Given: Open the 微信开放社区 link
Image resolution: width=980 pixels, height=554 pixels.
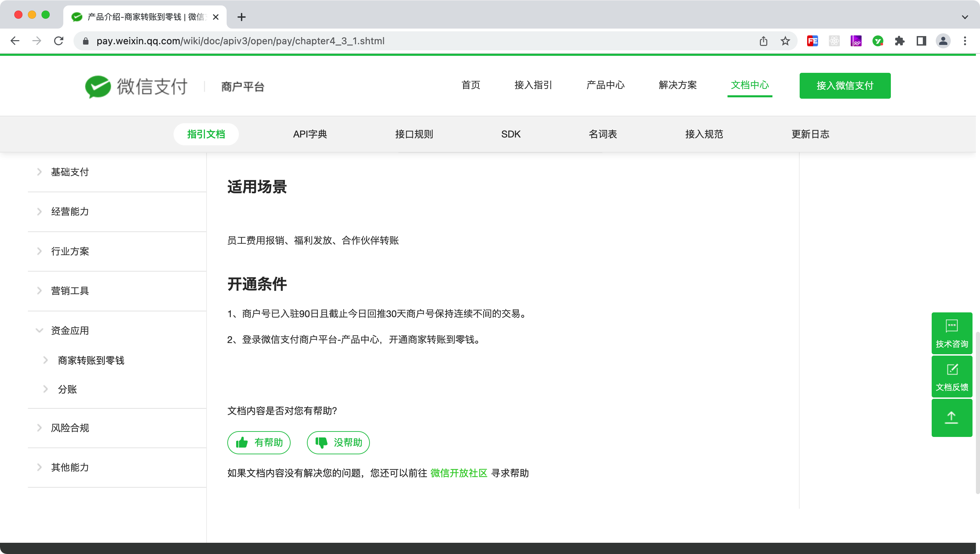Looking at the screenshot, I should click(x=458, y=473).
